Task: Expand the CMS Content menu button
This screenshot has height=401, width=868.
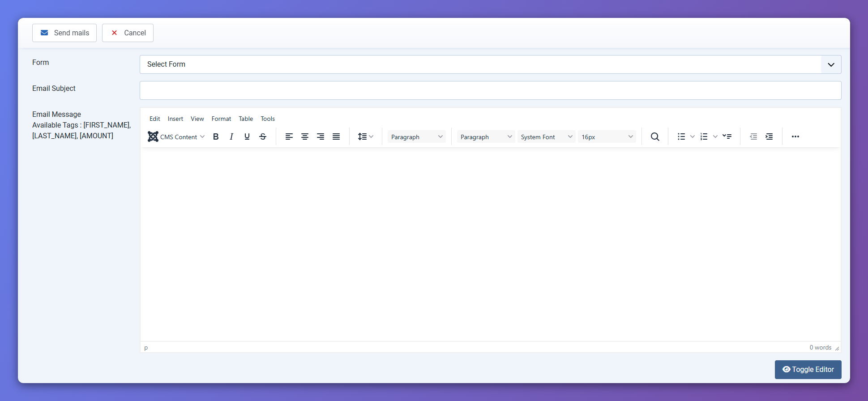Action: 176,137
